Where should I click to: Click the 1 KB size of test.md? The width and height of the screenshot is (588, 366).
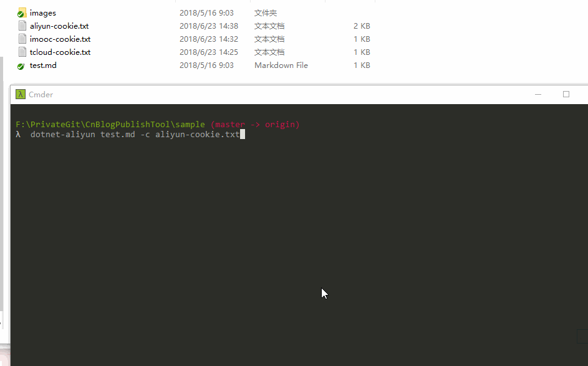coord(362,65)
